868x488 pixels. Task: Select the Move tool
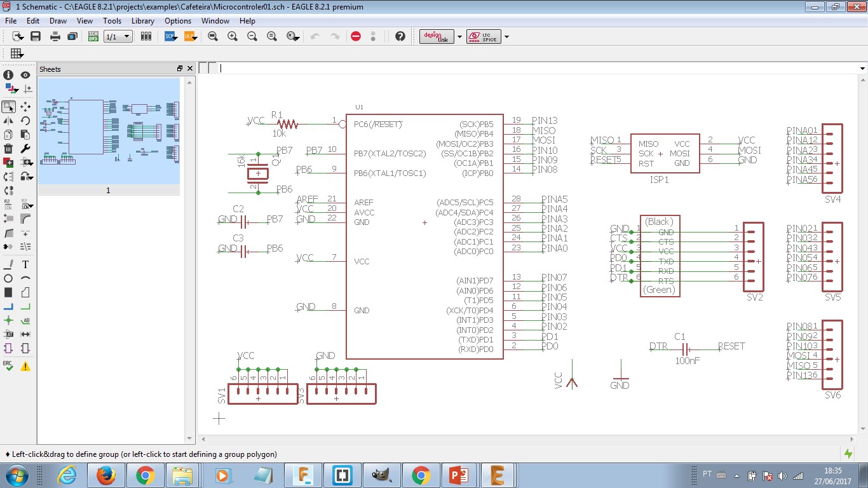[x=26, y=107]
